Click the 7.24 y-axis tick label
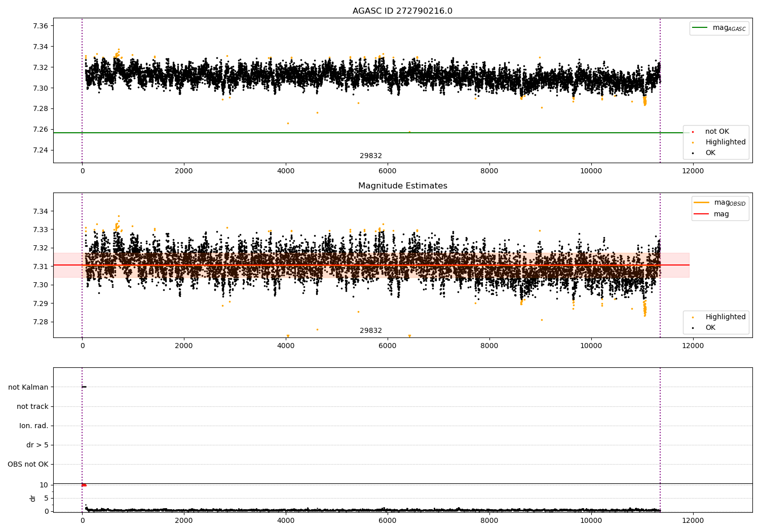 (x=40, y=150)
